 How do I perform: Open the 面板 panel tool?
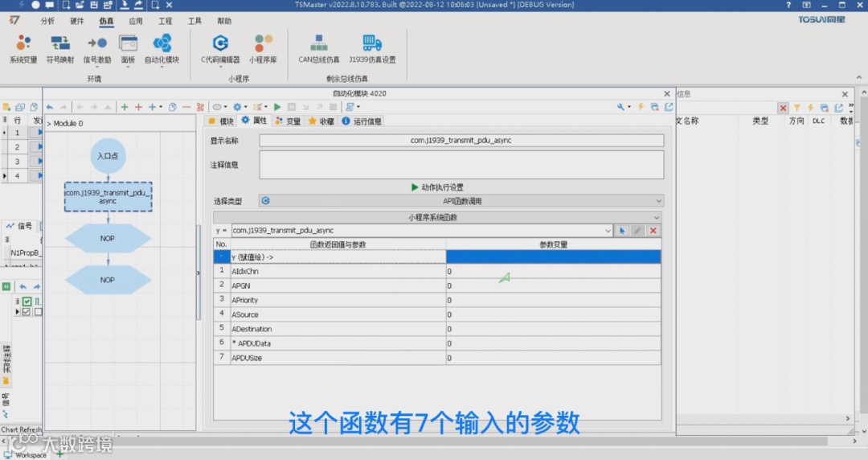128,49
